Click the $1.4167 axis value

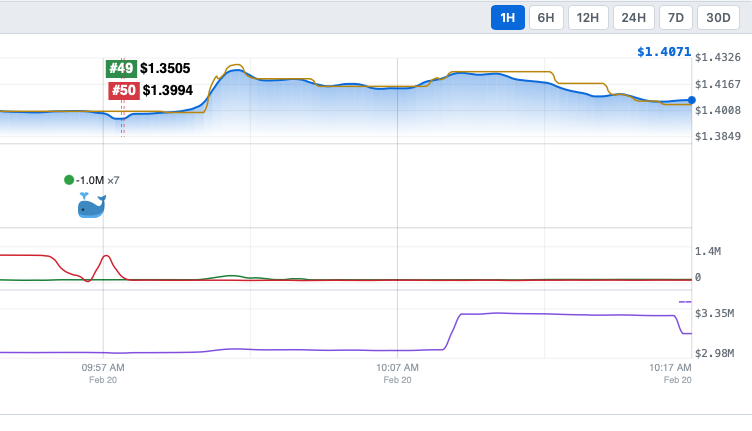point(718,84)
